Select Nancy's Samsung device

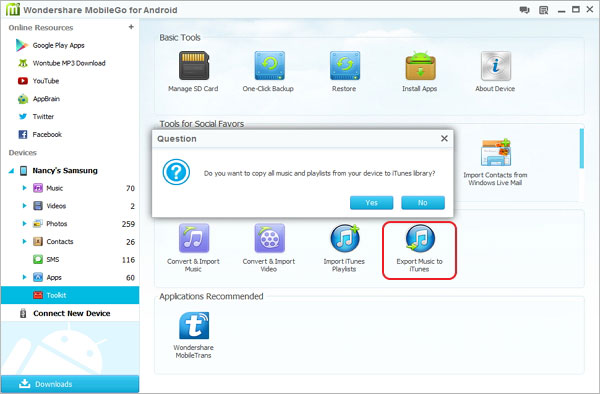[65, 171]
